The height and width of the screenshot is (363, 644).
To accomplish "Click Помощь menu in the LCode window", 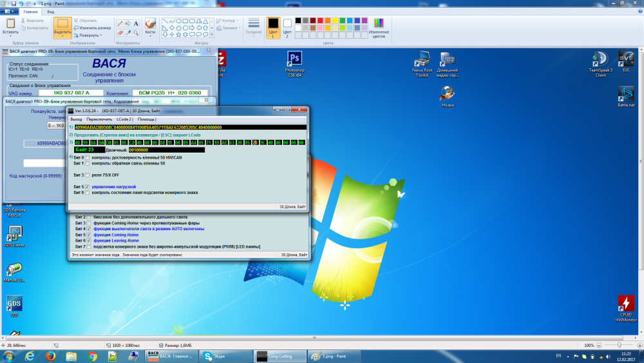I will (x=146, y=119).
